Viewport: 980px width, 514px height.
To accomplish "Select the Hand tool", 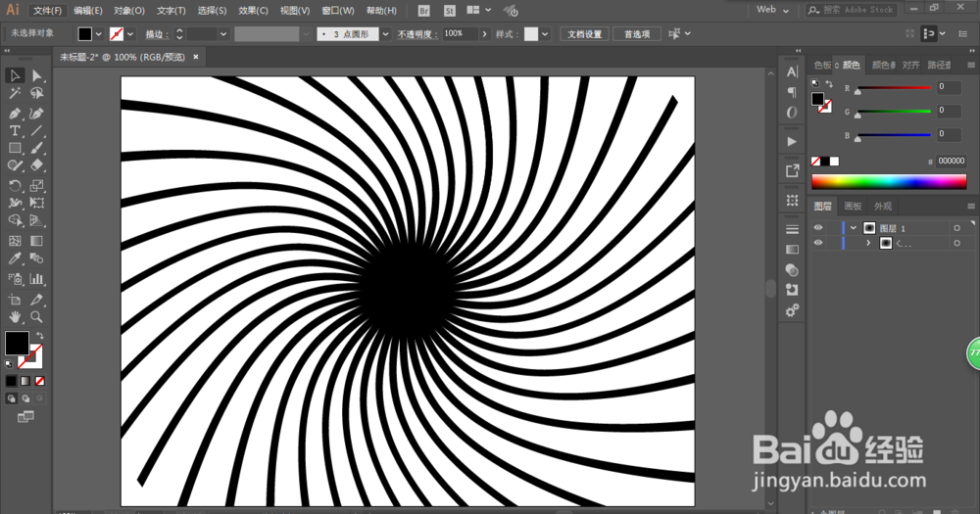I will click(15, 317).
